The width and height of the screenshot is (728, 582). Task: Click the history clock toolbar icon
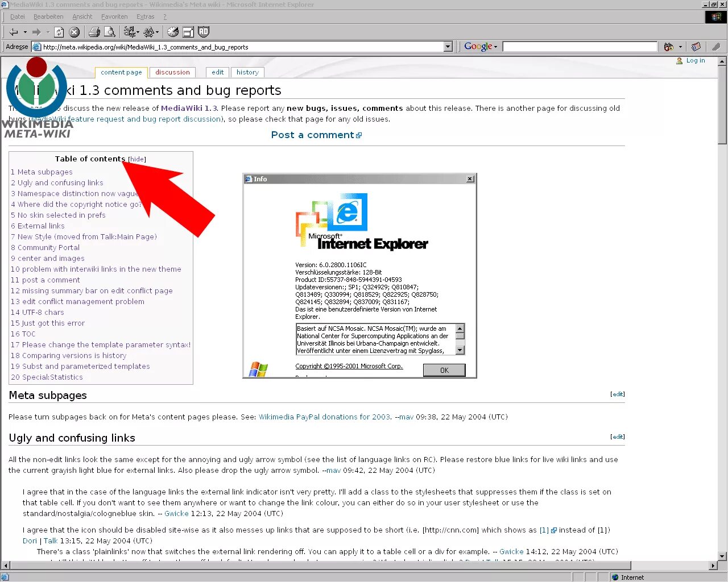click(173, 32)
